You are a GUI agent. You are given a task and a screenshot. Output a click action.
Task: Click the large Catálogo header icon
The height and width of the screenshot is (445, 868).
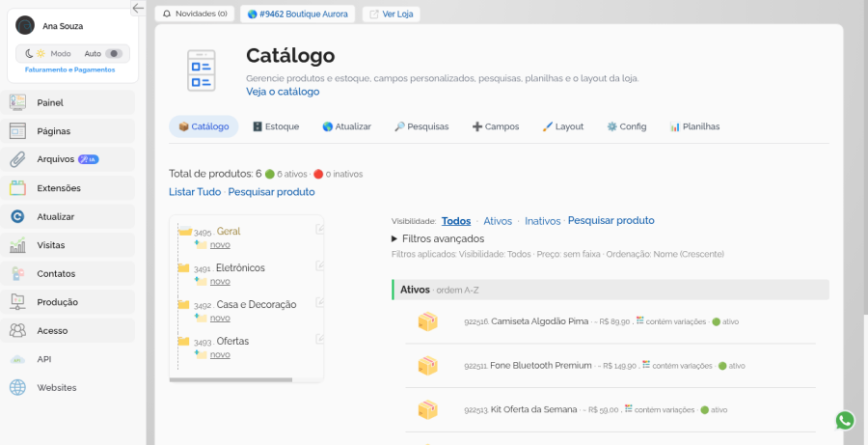click(x=202, y=70)
